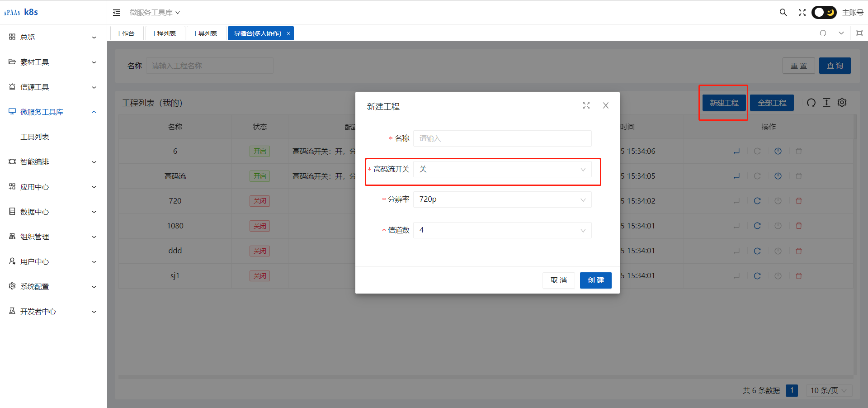Click the delete icon for project 720
The height and width of the screenshot is (408, 868).
[x=799, y=201]
